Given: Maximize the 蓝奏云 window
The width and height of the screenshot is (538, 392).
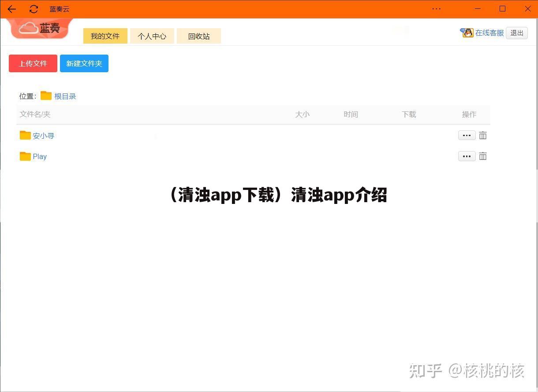Looking at the screenshot, I should click(502, 9).
